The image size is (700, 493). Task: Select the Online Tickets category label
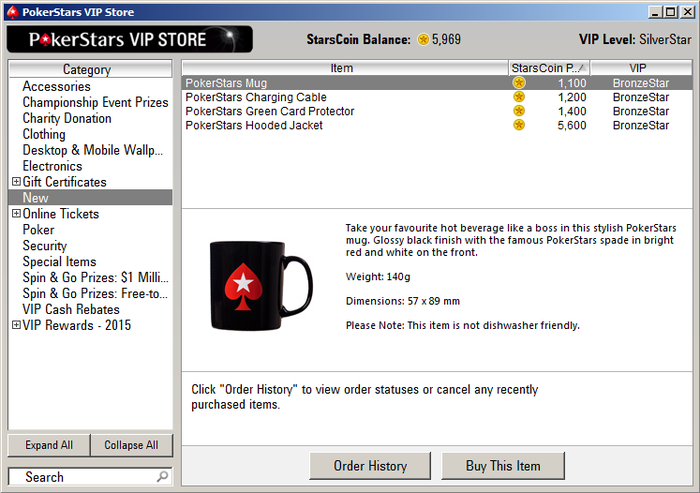pos(61,214)
